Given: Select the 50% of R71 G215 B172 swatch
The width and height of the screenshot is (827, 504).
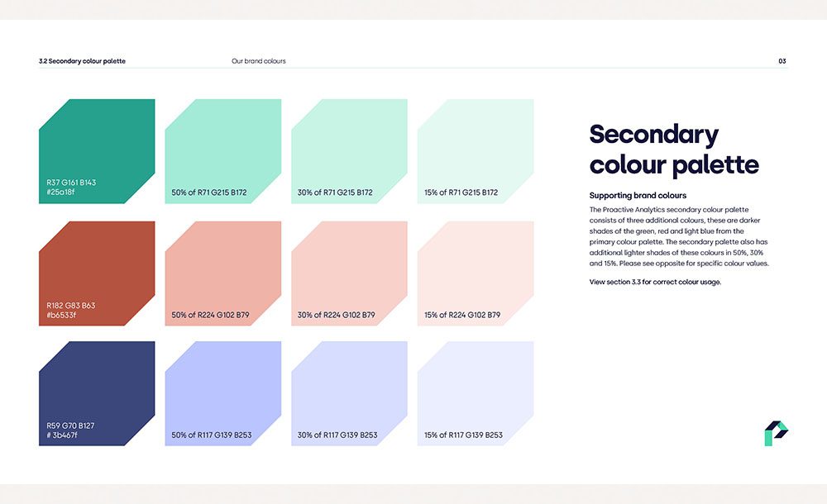Looking at the screenshot, I should pyautogui.click(x=223, y=151).
